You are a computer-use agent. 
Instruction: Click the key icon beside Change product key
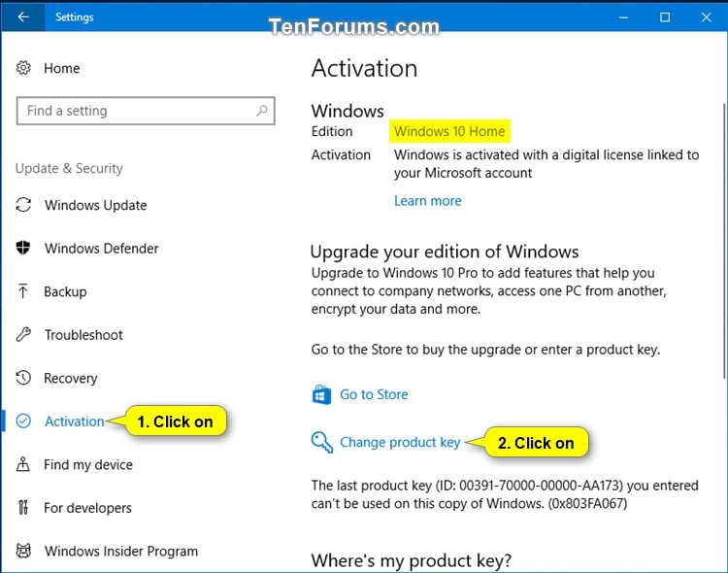click(x=321, y=442)
